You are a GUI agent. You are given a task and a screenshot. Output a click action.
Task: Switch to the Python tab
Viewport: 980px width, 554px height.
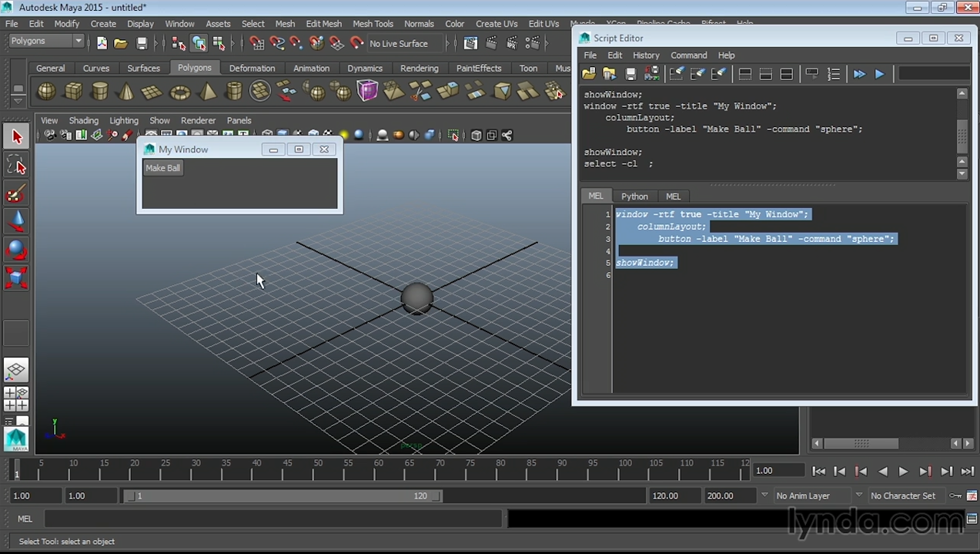(x=634, y=196)
